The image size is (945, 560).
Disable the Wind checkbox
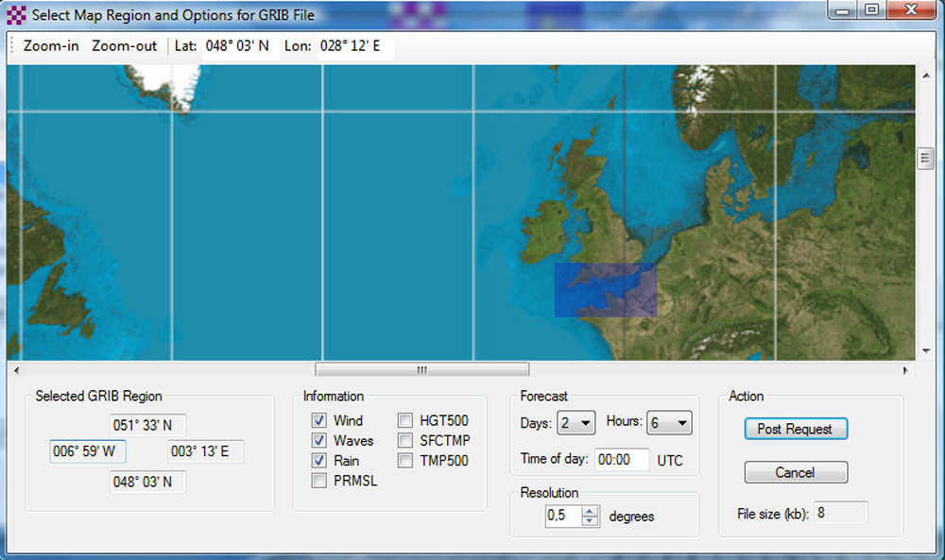[x=319, y=420]
